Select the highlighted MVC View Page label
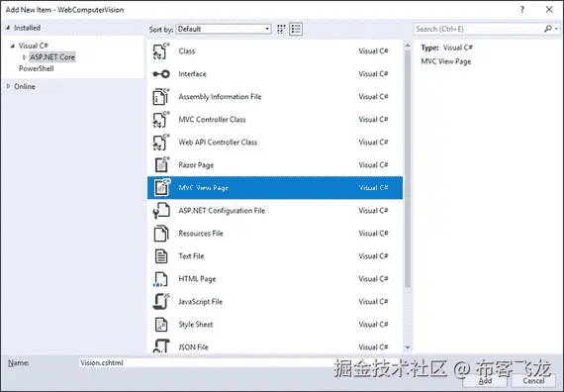564x392 pixels. click(x=203, y=188)
